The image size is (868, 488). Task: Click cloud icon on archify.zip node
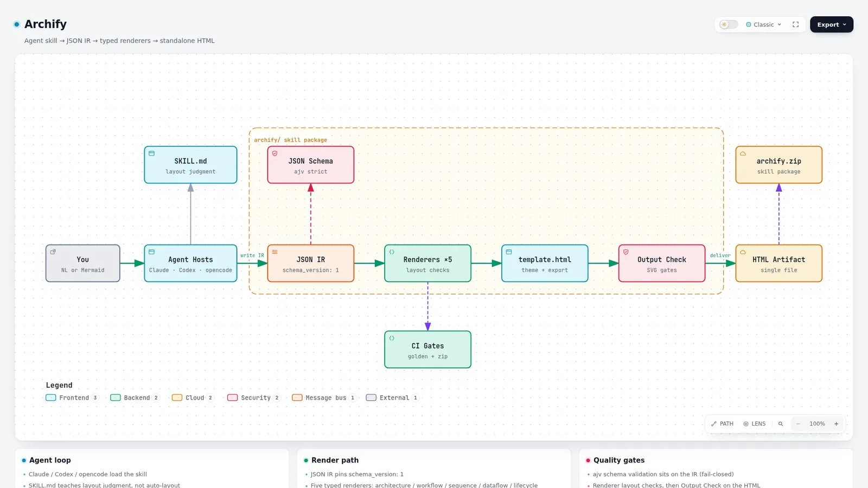(x=743, y=153)
